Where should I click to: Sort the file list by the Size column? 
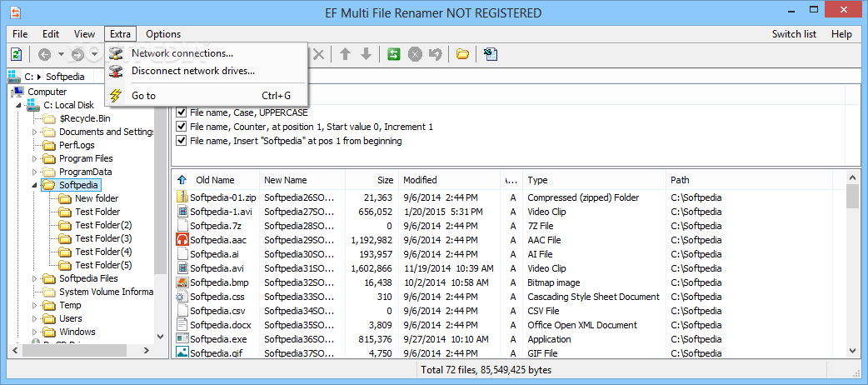(x=372, y=180)
